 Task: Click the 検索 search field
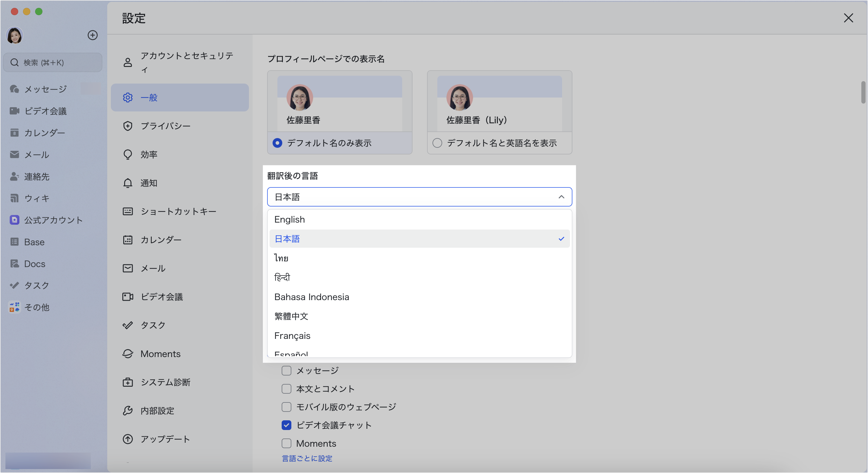tap(53, 62)
